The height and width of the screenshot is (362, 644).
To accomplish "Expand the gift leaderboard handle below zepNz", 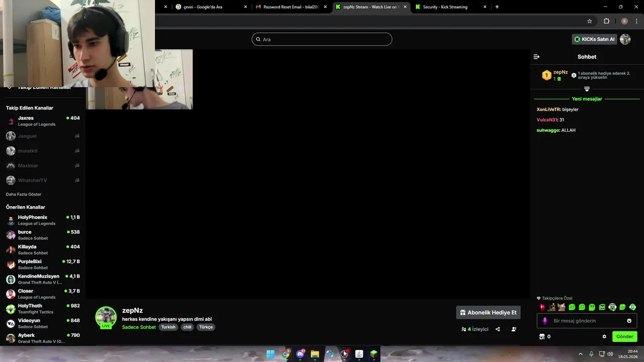I will [587, 89].
